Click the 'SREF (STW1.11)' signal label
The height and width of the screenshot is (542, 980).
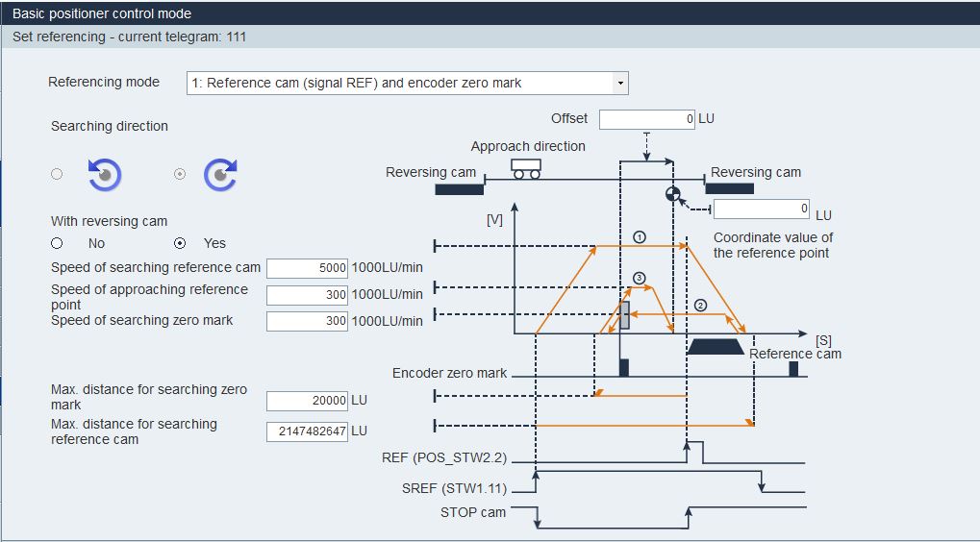point(454,488)
